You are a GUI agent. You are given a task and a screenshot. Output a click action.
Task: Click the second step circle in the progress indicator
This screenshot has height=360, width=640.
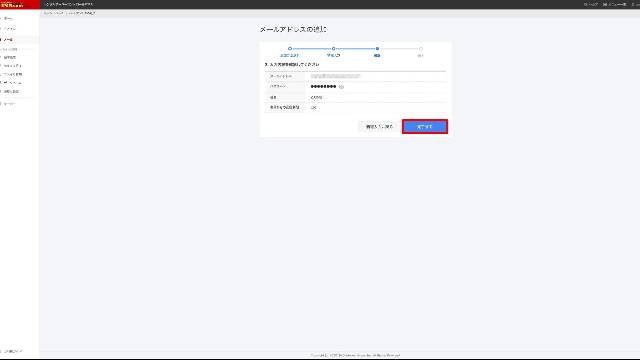pyautogui.click(x=333, y=49)
